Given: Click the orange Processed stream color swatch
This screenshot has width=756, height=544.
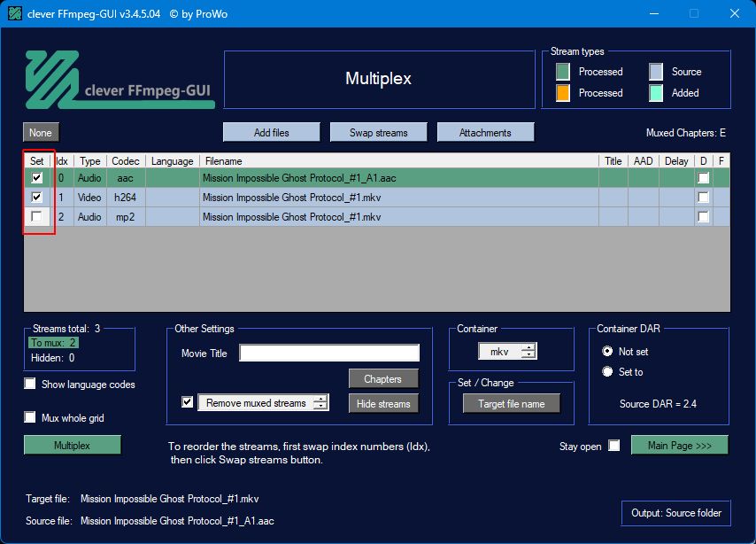Looking at the screenshot, I should 563,93.
